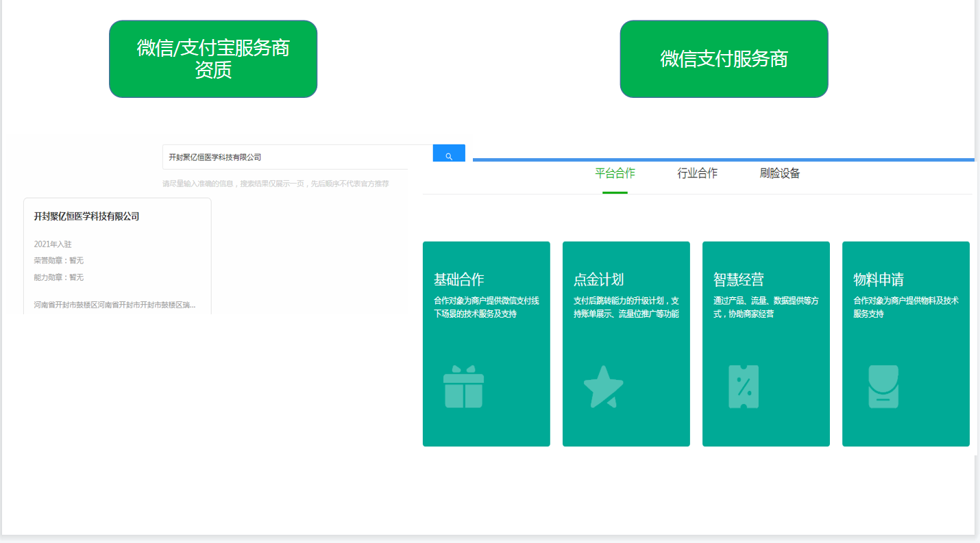
Task: Select the 平台合作 tab
Action: coord(615,173)
